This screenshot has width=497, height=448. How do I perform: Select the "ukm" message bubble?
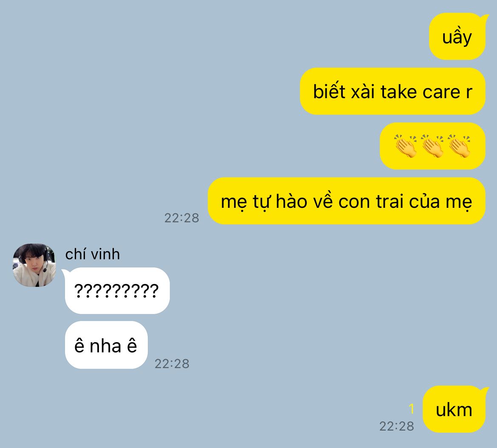454,409
